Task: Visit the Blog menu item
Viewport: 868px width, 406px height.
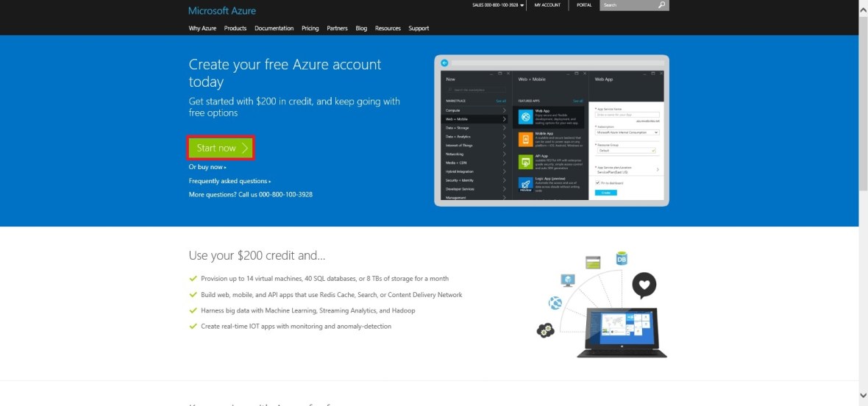Action: click(x=361, y=28)
